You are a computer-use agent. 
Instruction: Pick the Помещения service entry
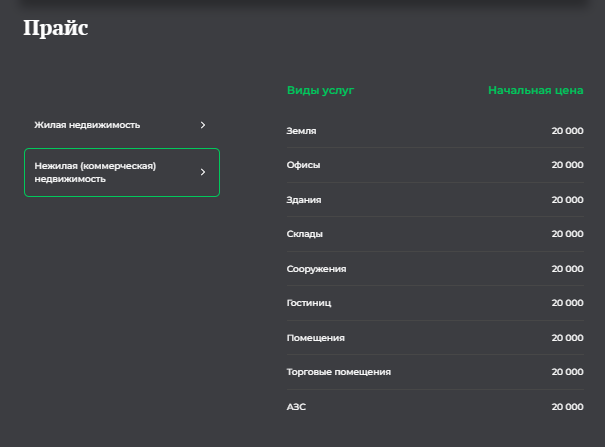tap(316, 338)
